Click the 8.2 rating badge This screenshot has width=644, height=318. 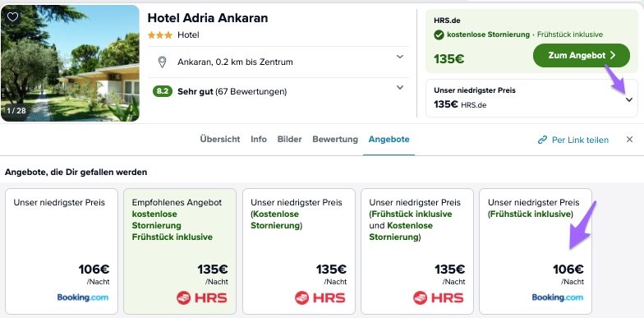(x=163, y=91)
